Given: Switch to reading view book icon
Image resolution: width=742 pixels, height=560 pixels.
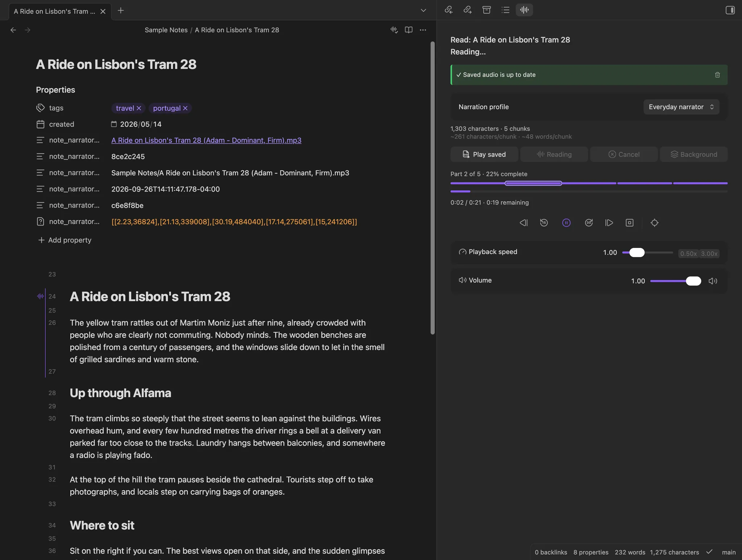Looking at the screenshot, I should (409, 30).
